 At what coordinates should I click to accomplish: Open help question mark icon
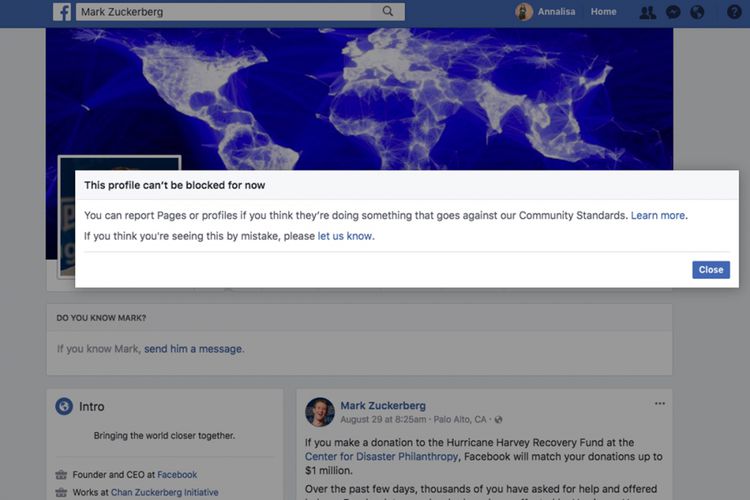click(734, 12)
